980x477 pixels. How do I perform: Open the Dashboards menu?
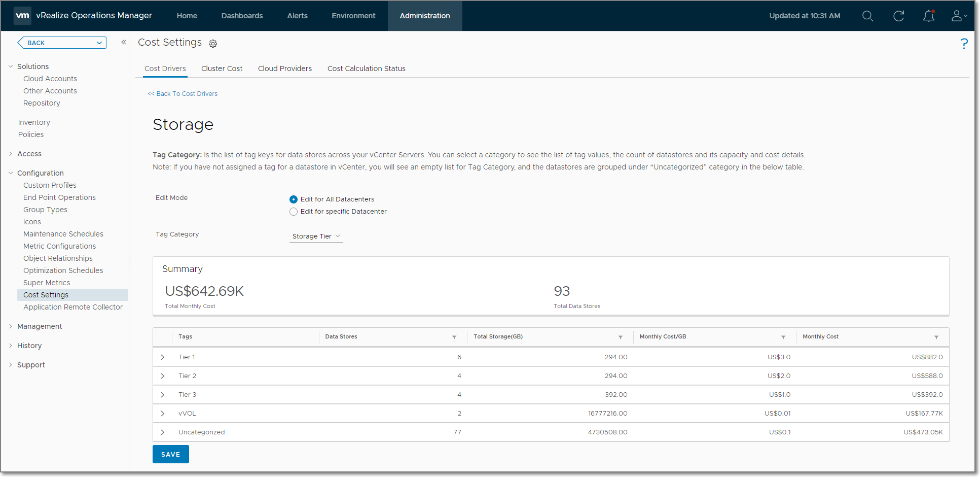[242, 16]
